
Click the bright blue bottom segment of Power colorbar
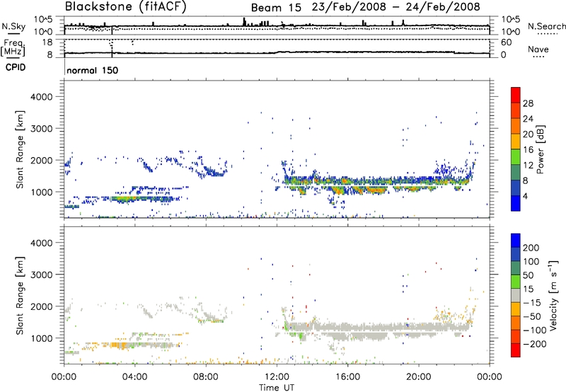(516, 203)
